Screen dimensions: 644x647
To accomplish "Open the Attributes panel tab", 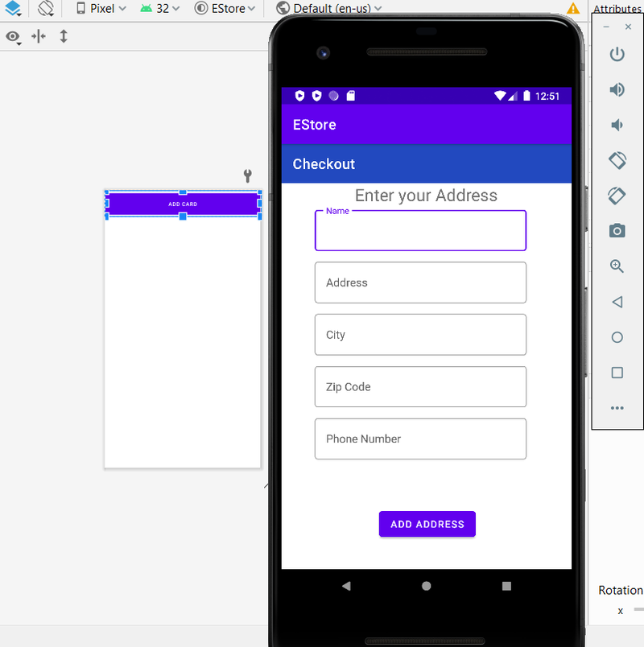I will coord(617,8).
